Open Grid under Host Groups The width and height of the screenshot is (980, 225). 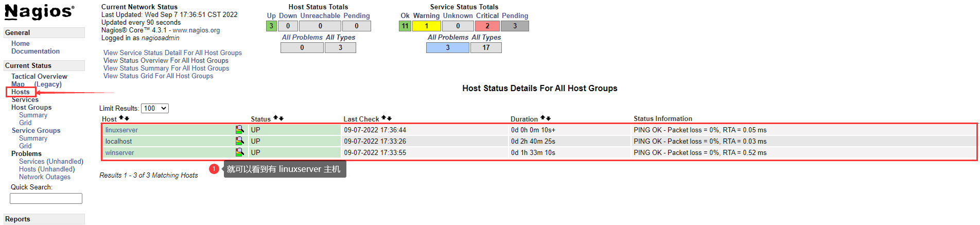coord(25,123)
